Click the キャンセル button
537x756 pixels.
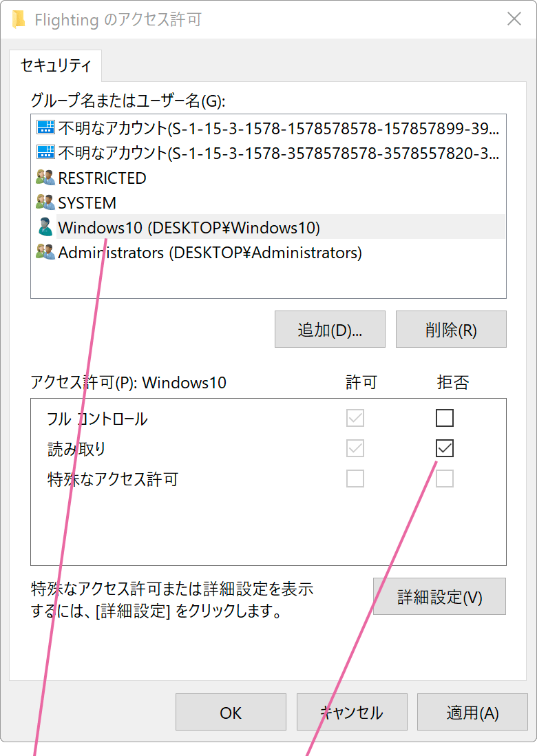[x=351, y=712]
